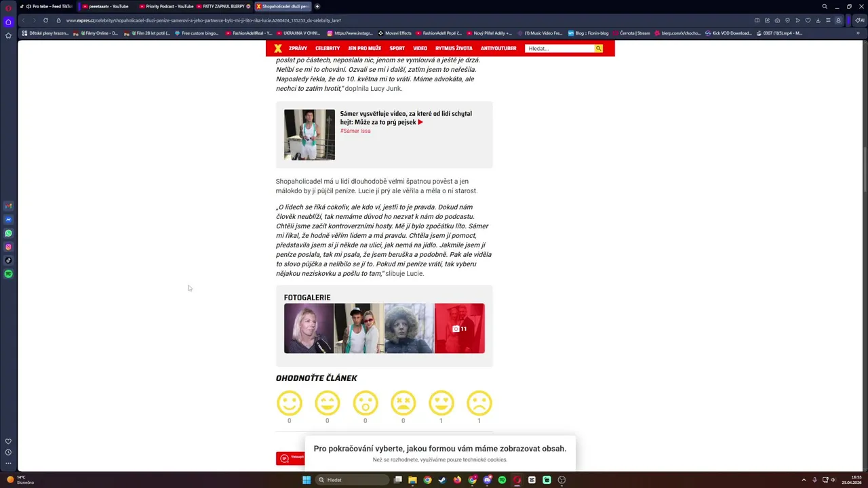The height and width of the screenshot is (488, 868).
Task: Open red gallery tile showing 11 photos
Action: tap(460, 328)
